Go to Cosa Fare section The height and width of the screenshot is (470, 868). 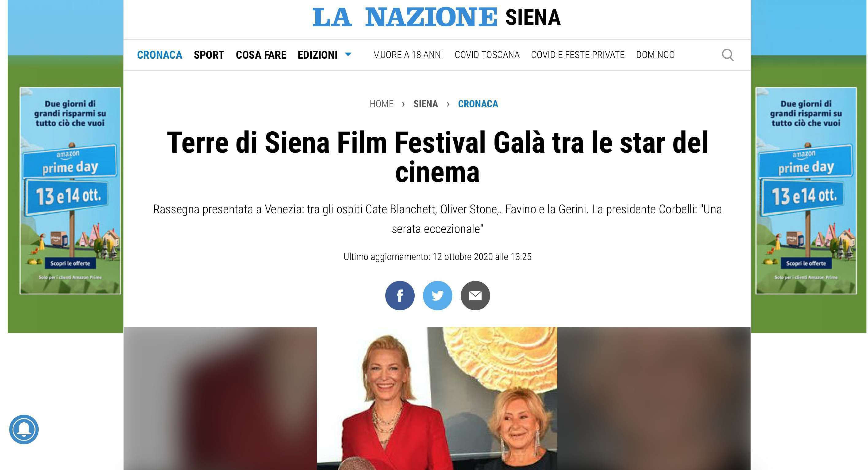261,55
